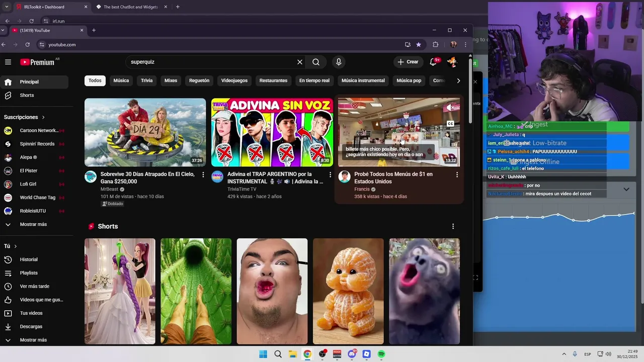Open a new tab in the YouTube window
Image resolution: width=644 pixels, height=362 pixels.
coord(94,30)
